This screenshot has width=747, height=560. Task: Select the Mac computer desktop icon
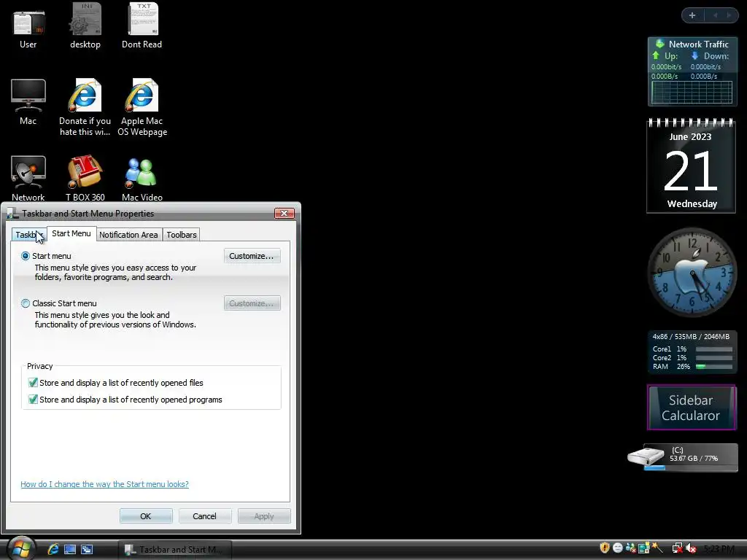click(28, 102)
